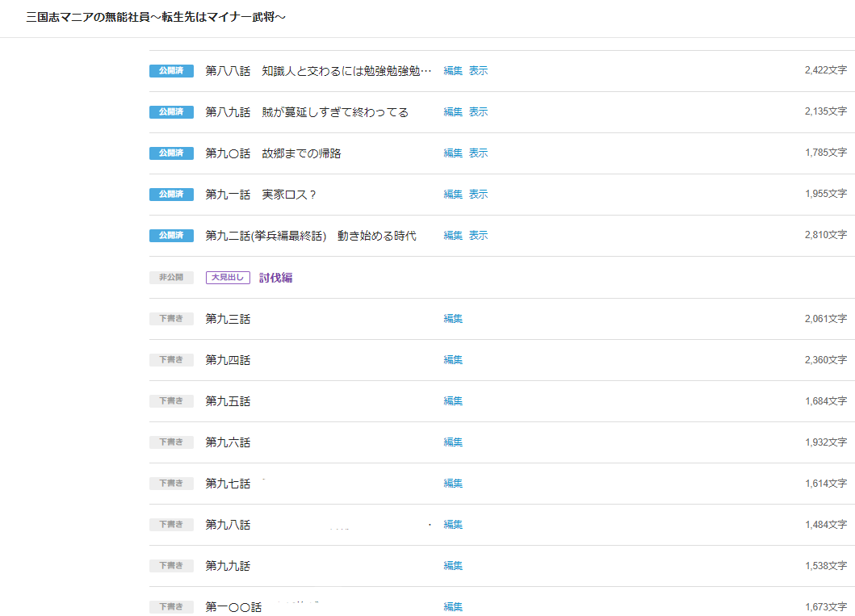Select the 討伐編 chapter heading

[275, 278]
